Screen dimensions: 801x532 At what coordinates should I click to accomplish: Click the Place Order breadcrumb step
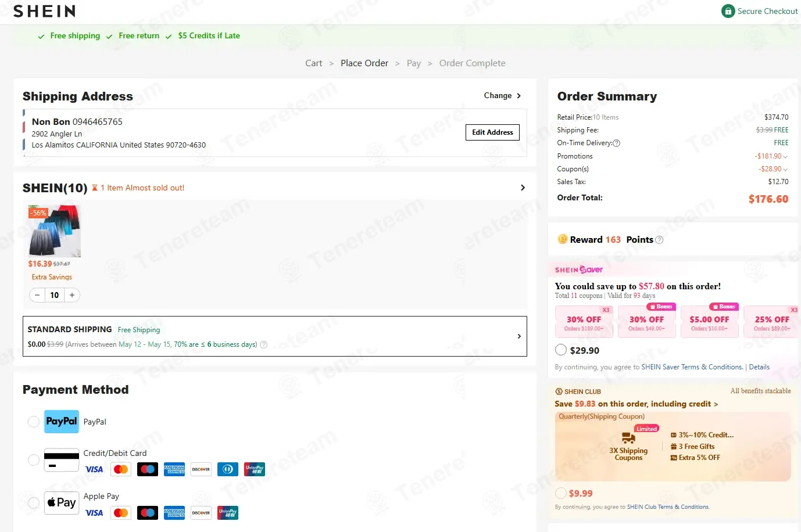364,63
